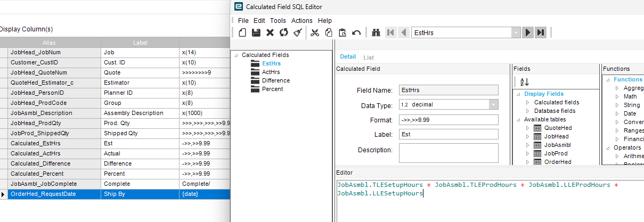Image resolution: width=644 pixels, height=222 pixels.
Task: Click the Refresh arrows toolbar icon
Action: point(283,32)
